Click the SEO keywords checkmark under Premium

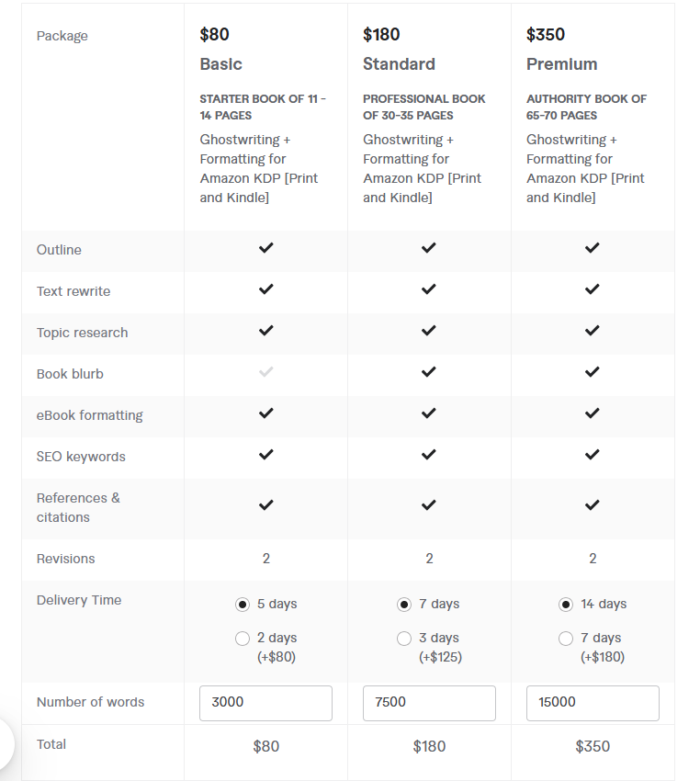point(592,454)
